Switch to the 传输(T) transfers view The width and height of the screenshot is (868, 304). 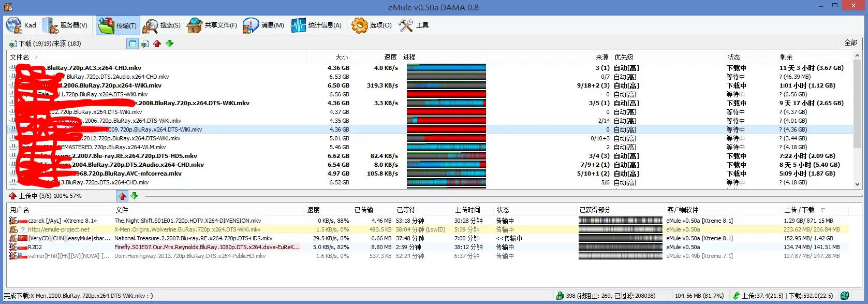click(117, 25)
